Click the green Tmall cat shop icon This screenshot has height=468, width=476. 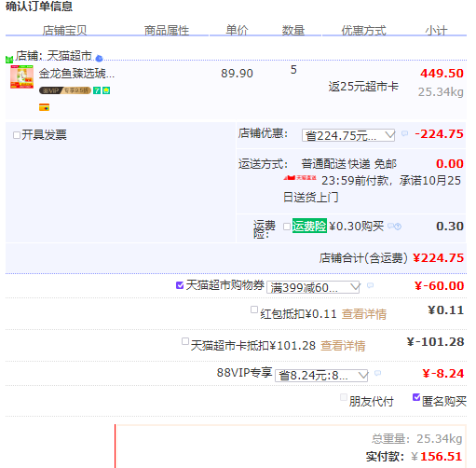coord(9,59)
